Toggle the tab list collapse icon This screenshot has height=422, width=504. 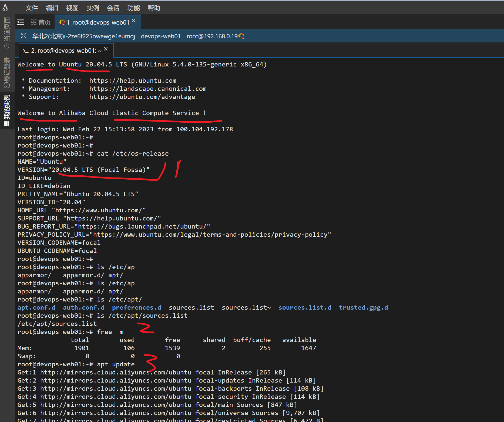tap(21, 22)
